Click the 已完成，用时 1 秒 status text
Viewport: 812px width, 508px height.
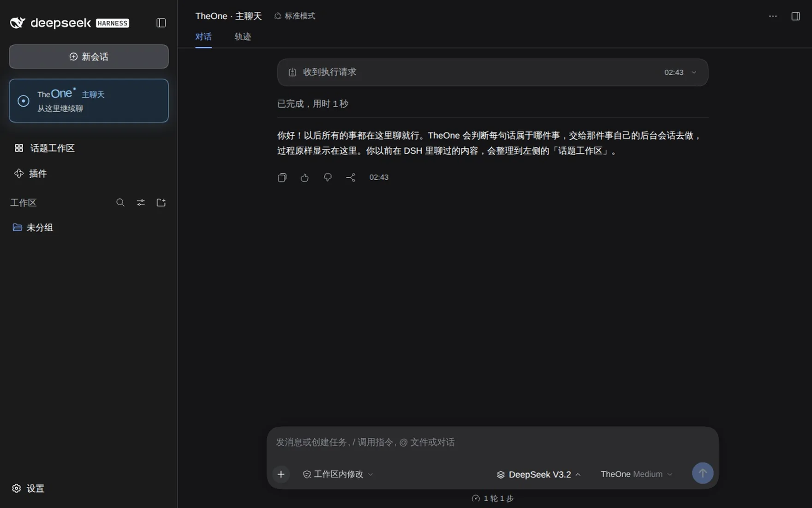coord(312,104)
